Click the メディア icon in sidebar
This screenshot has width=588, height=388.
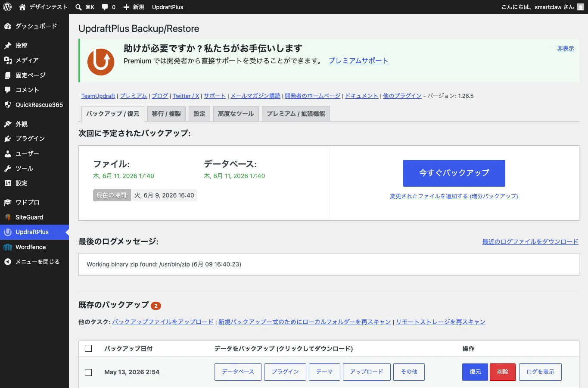[8, 60]
